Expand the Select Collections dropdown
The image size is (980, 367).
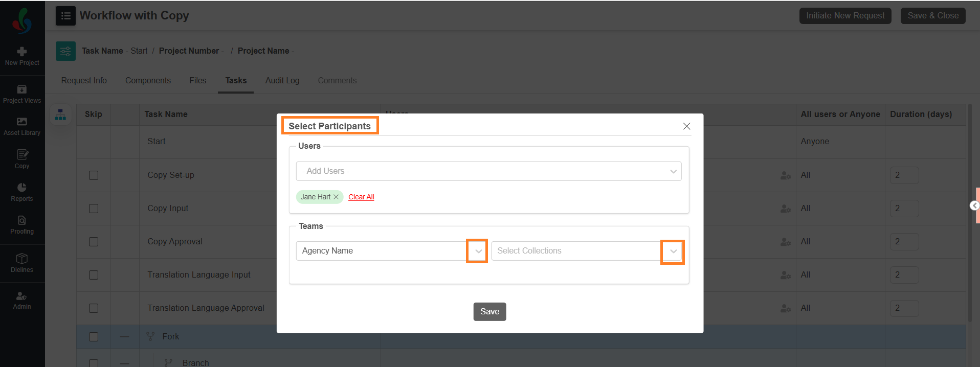(673, 251)
